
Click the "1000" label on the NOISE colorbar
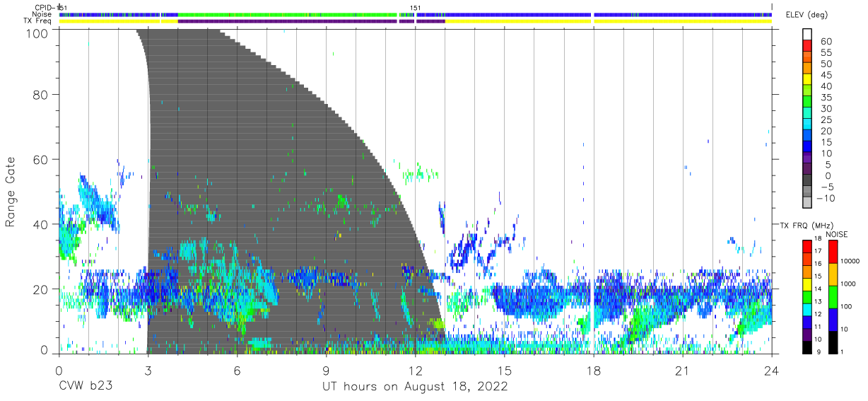tap(848, 284)
